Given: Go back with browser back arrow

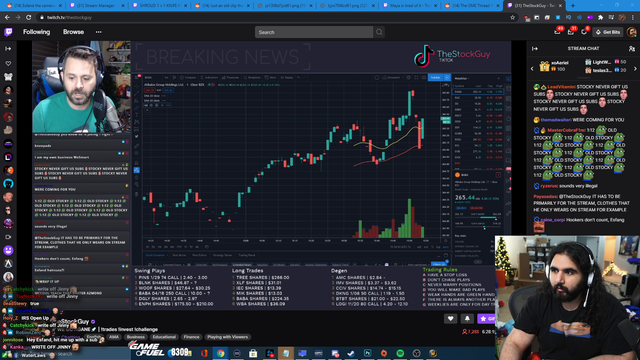Looking at the screenshot, I should (x=7, y=18).
